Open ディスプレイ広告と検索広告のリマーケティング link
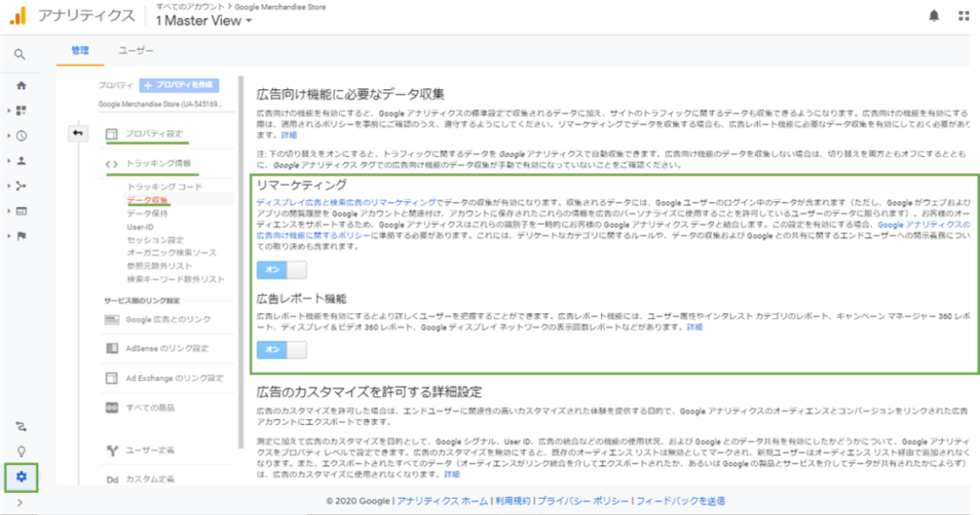Viewport: 980px width, 515px height. point(346,203)
